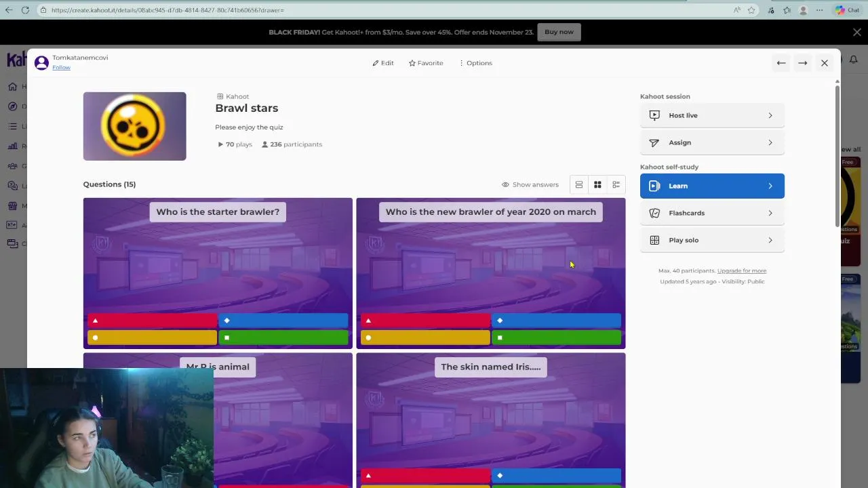Switch to the stacked list question view
The width and height of the screenshot is (868, 488).
pos(579,184)
